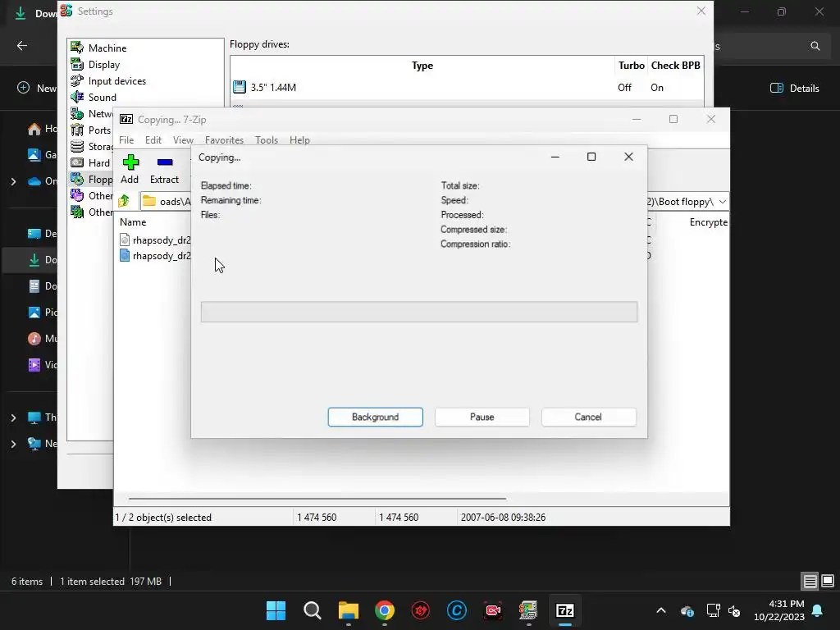Select Display category in Settings
This screenshot has width=840, height=630.
95,65
